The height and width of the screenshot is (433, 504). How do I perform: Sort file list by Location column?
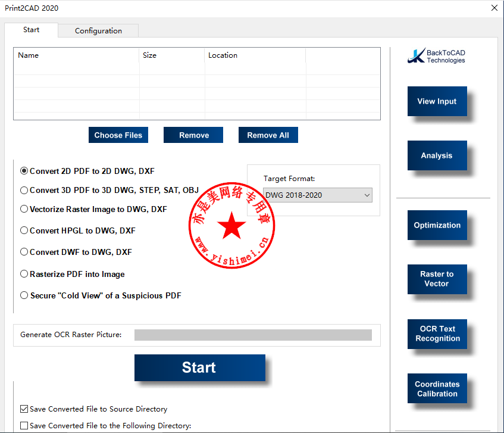click(255, 55)
